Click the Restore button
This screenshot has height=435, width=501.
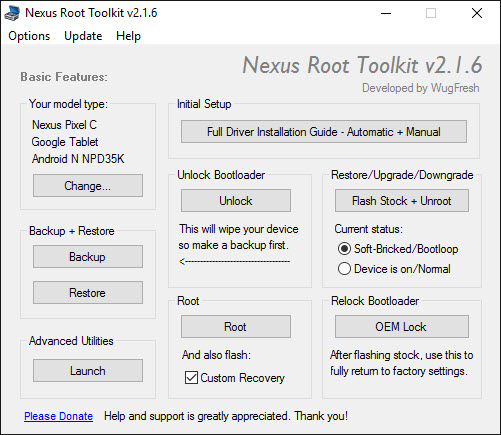pos(88,293)
